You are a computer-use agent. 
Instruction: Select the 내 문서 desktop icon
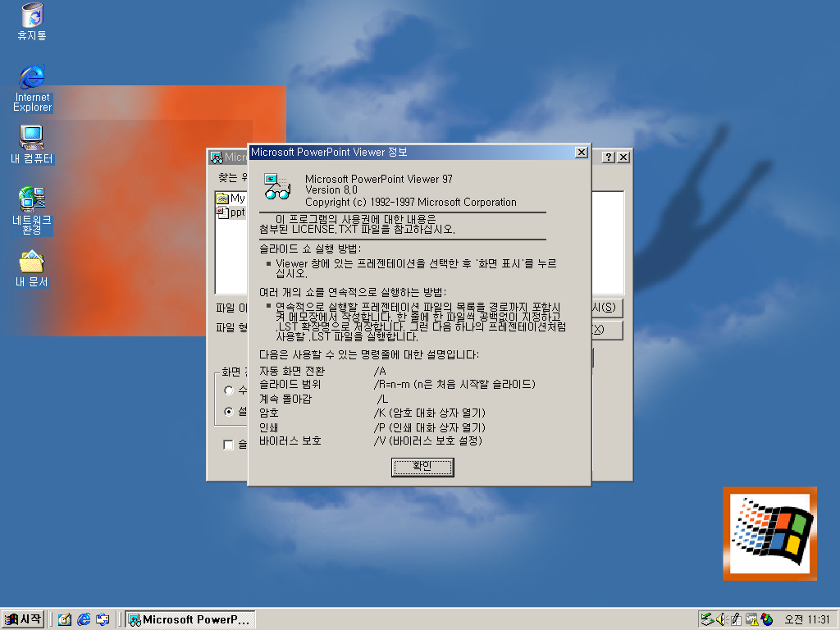32,269
